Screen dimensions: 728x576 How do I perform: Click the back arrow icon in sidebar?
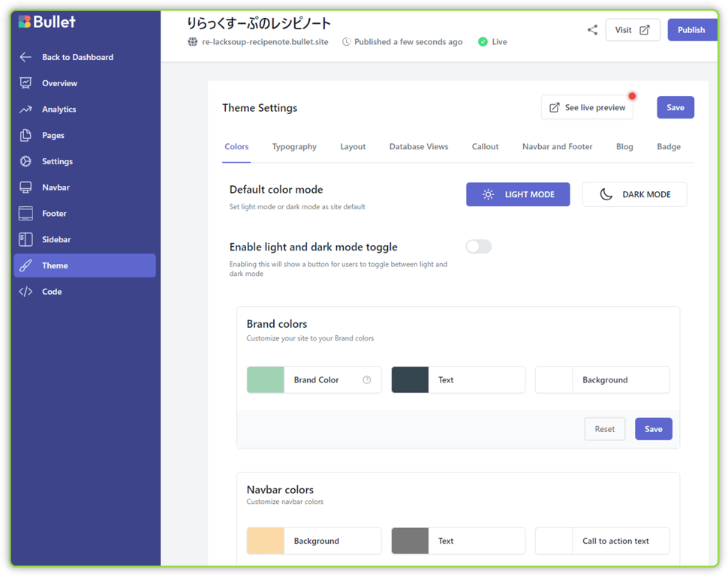tap(26, 57)
